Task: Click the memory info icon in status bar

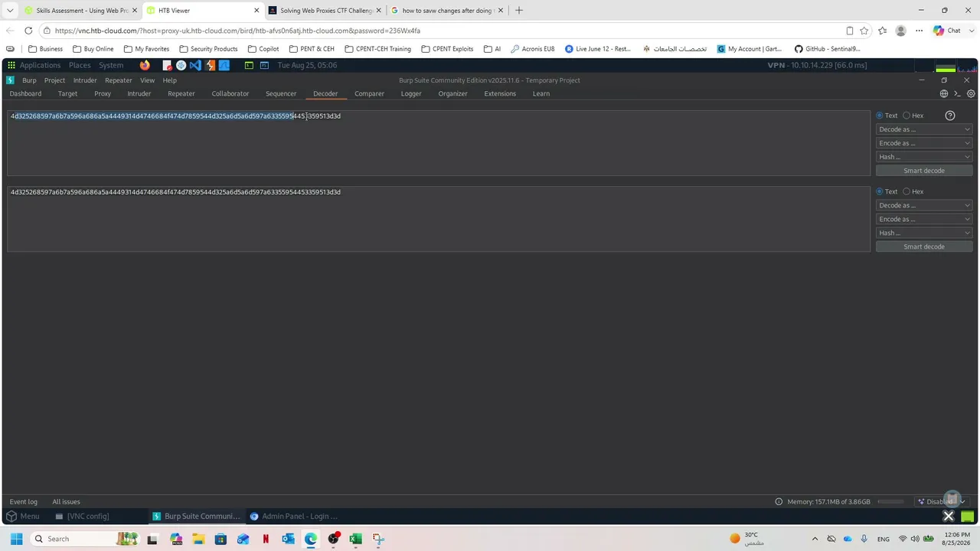Action: (x=779, y=501)
